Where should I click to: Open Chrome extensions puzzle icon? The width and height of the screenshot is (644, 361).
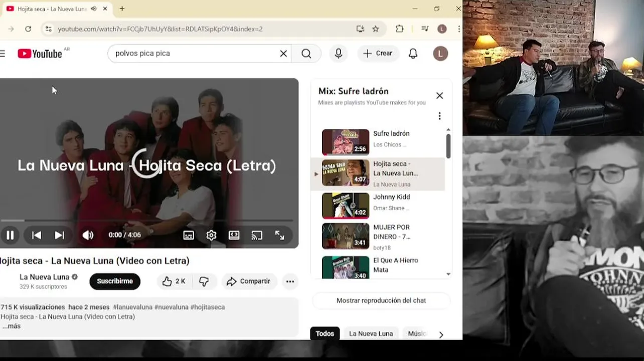pyautogui.click(x=399, y=29)
